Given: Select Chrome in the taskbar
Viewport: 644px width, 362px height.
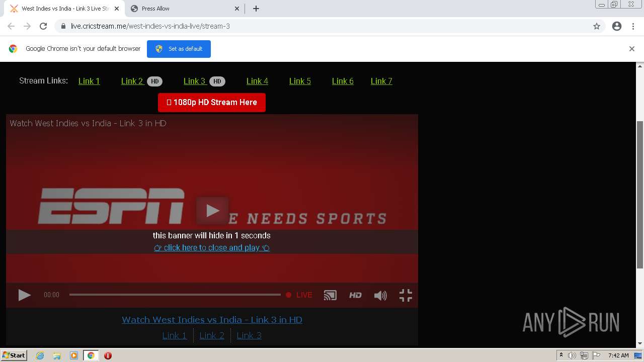Looking at the screenshot, I should tap(91, 355).
